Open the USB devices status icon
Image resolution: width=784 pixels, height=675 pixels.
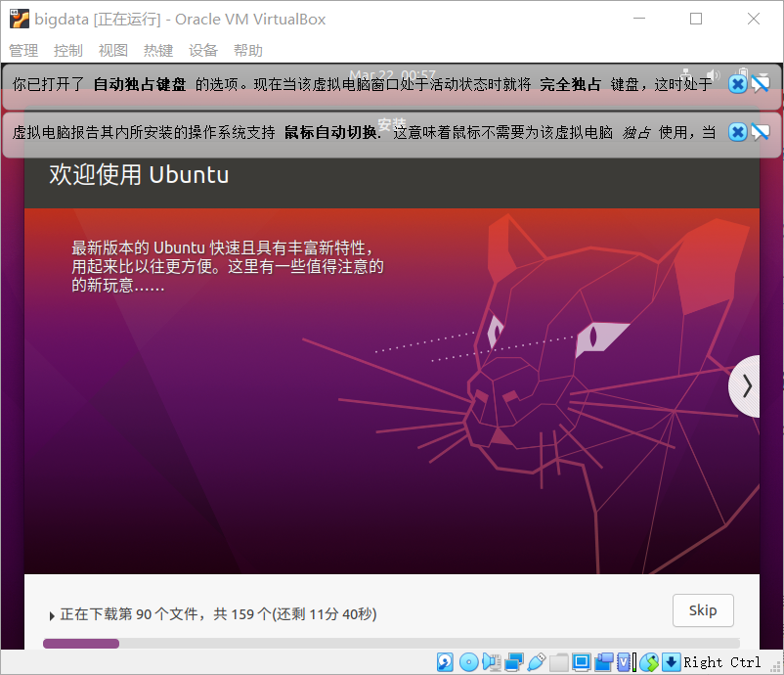(x=537, y=662)
